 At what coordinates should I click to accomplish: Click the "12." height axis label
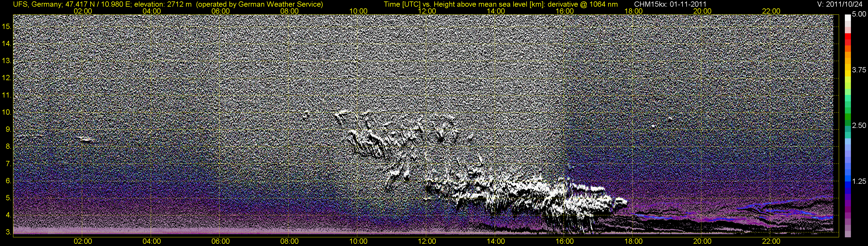[6, 78]
